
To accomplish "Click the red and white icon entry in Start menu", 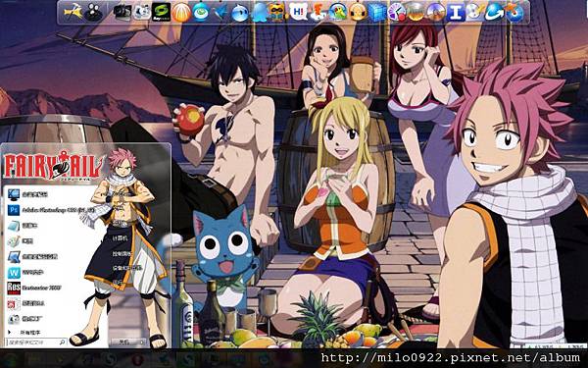I will tap(25, 303).
